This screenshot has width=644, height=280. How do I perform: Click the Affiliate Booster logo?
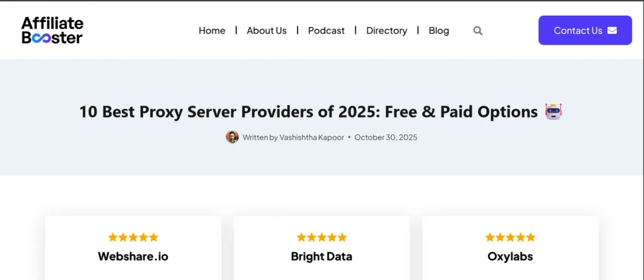[x=52, y=30]
